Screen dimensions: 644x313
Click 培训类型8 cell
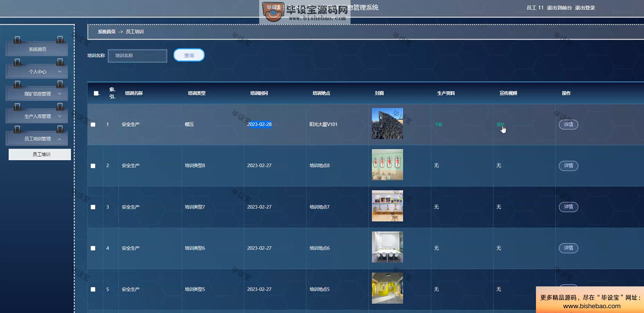click(x=195, y=166)
